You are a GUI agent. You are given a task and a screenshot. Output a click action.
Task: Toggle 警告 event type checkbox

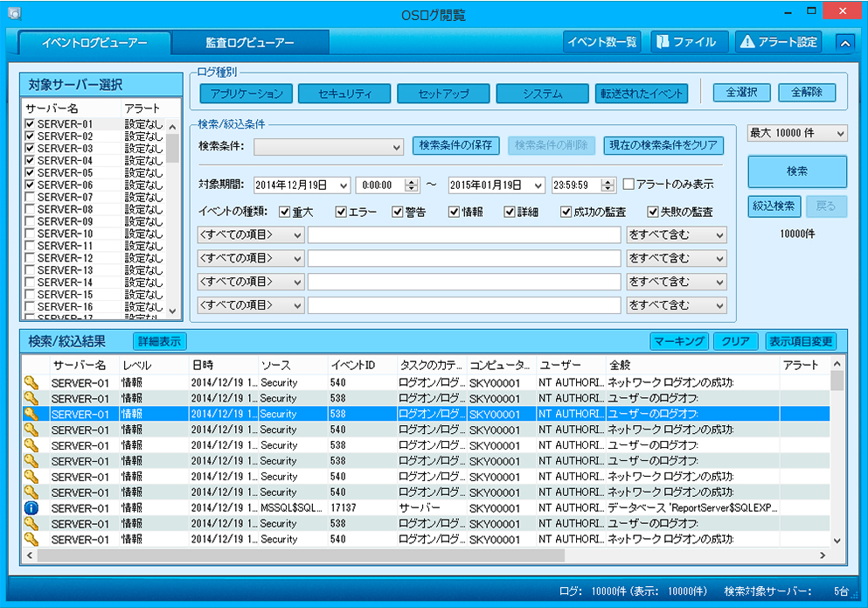point(397,212)
